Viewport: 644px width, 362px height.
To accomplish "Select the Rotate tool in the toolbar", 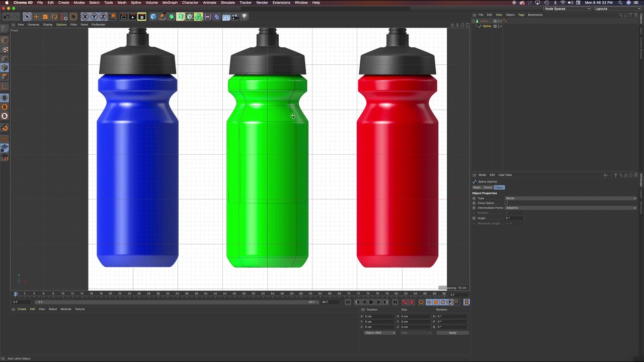I will (54, 17).
